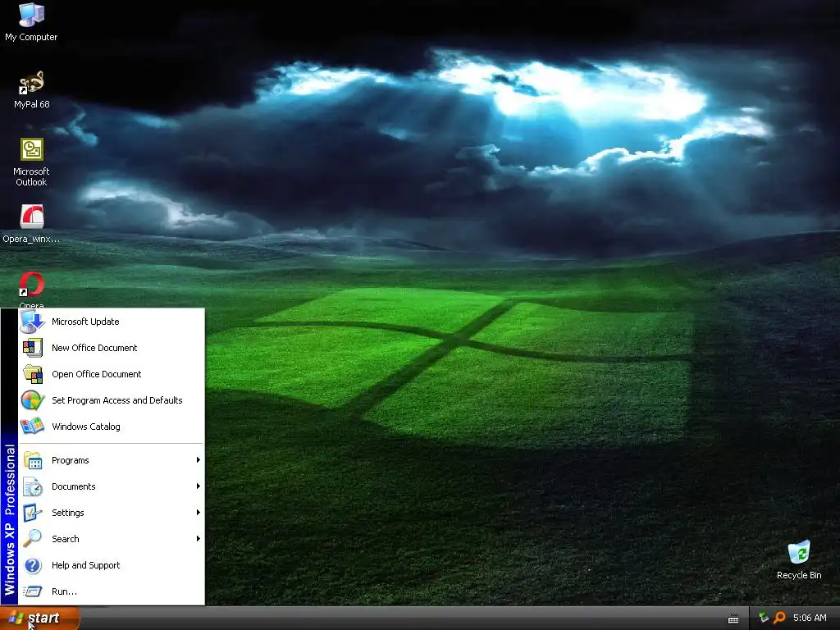This screenshot has width=840, height=630.
Task: Select the Recycle Bin icon
Action: tap(799, 559)
